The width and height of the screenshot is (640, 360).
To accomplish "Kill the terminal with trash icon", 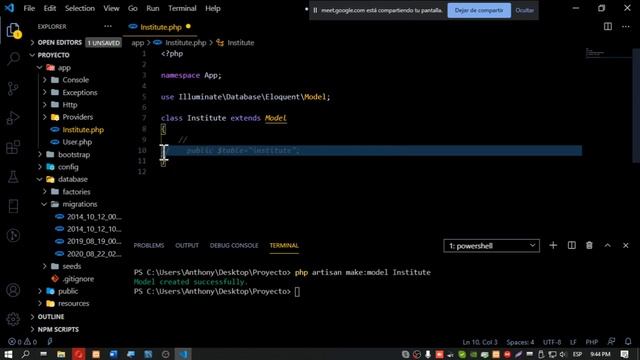I will pos(589,245).
